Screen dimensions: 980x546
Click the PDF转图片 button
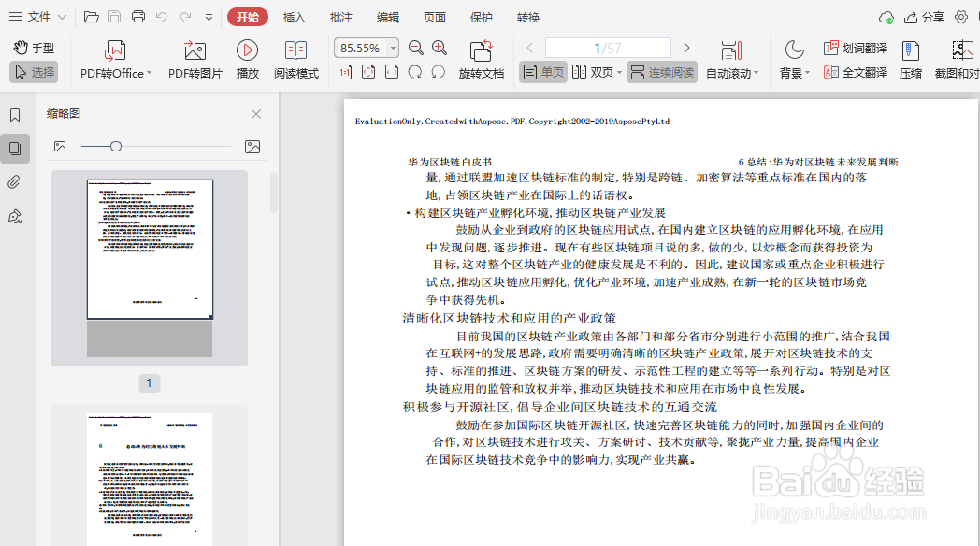click(x=195, y=59)
